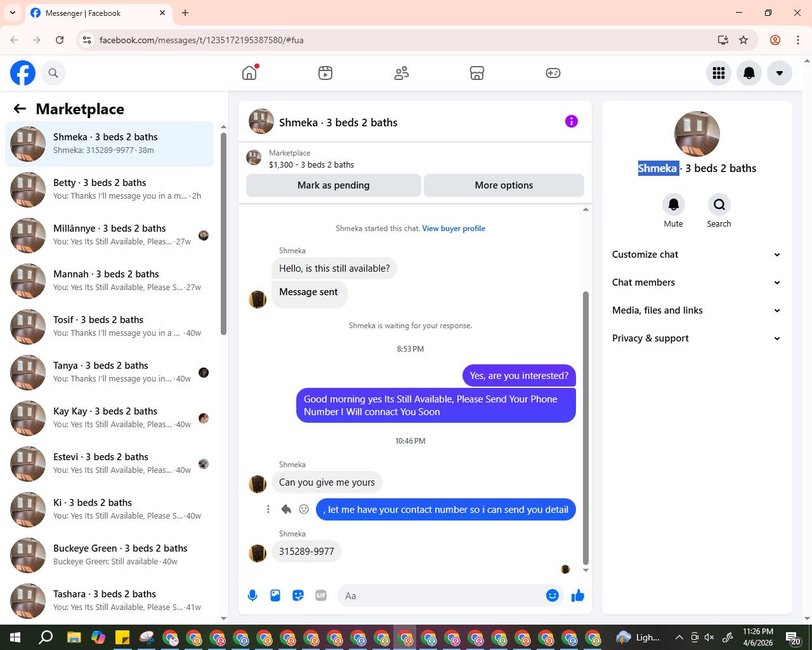
Task: Open the Windows Start menu
Action: coord(15,637)
